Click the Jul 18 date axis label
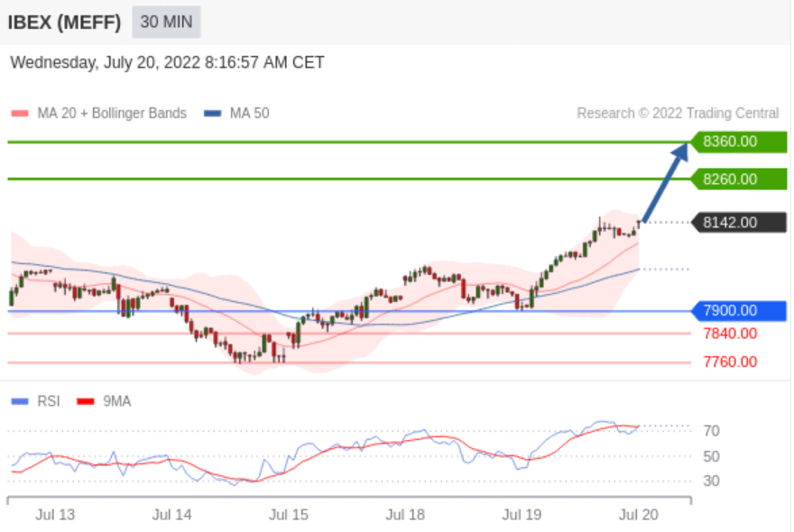The height and width of the screenshot is (532, 794). coord(405,515)
